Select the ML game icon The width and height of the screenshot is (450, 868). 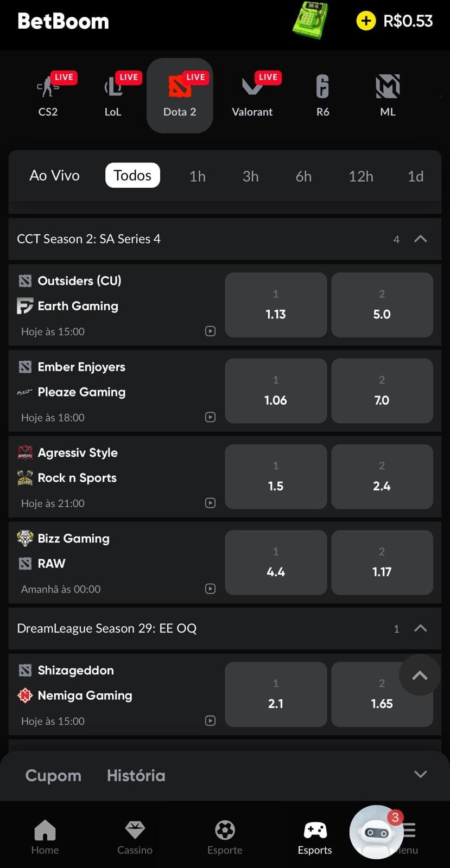(x=388, y=95)
